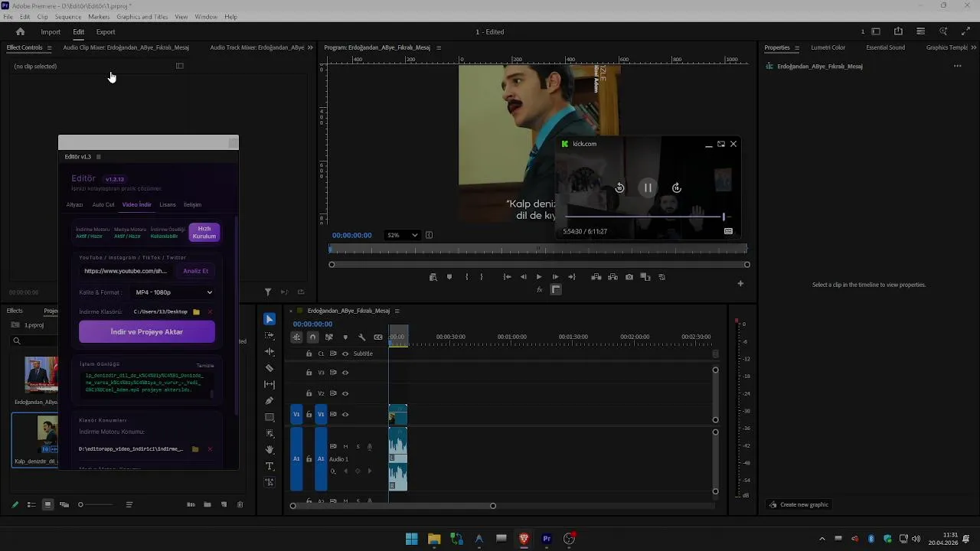Toggle V2 track output eye icon

(x=345, y=393)
